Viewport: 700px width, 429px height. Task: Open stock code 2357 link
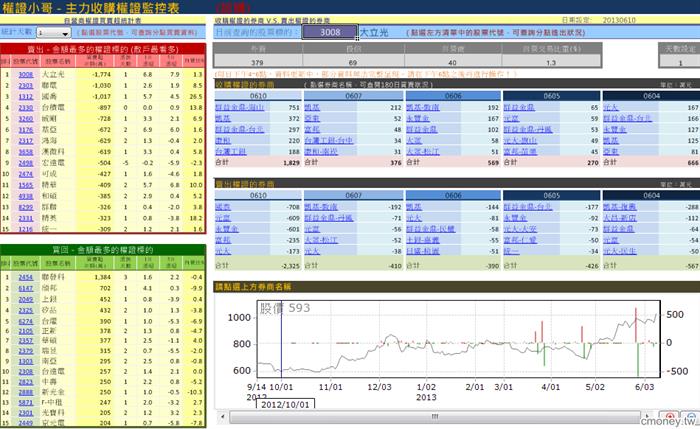(25, 341)
